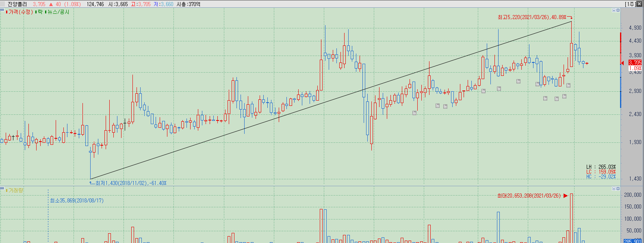Click the 200,000 volume axis label
644x243 pixels.
633,195
